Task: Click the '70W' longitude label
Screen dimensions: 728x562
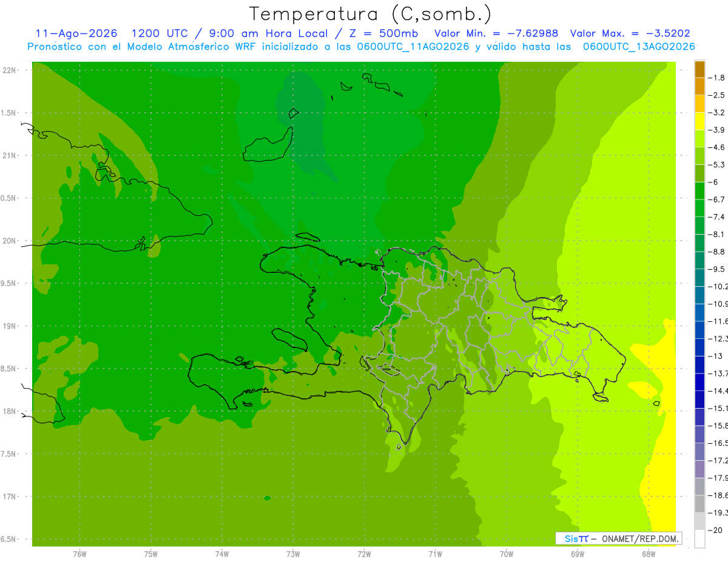Action: (507, 554)
